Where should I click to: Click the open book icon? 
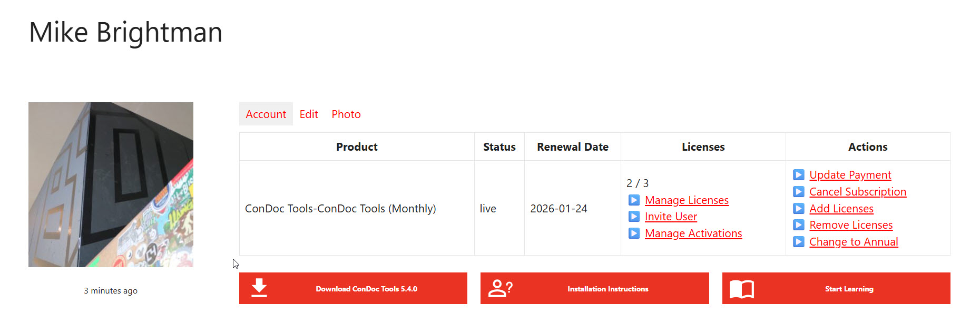pyautogui.click(x=742, y=289)
